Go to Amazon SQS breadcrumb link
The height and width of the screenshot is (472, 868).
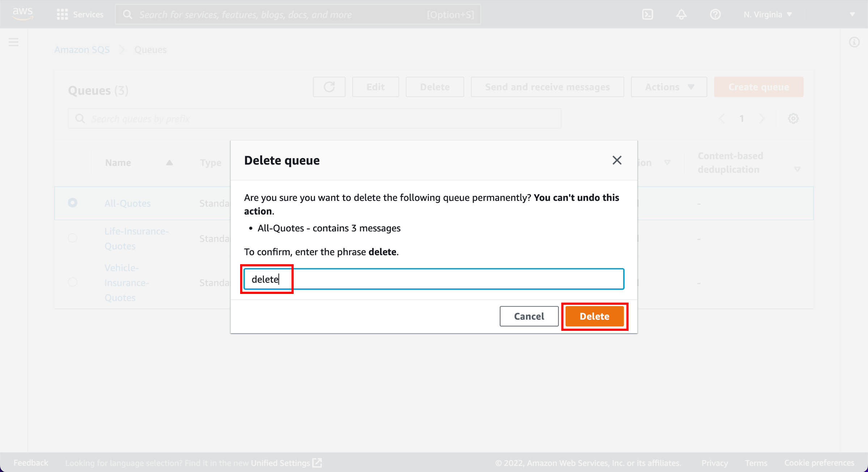(x=82, y=50)
